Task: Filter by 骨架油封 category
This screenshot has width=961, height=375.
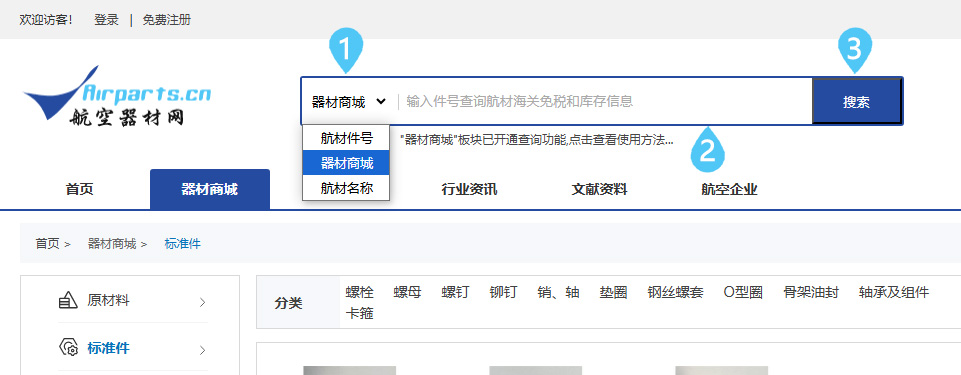Action: coord(811,292)
